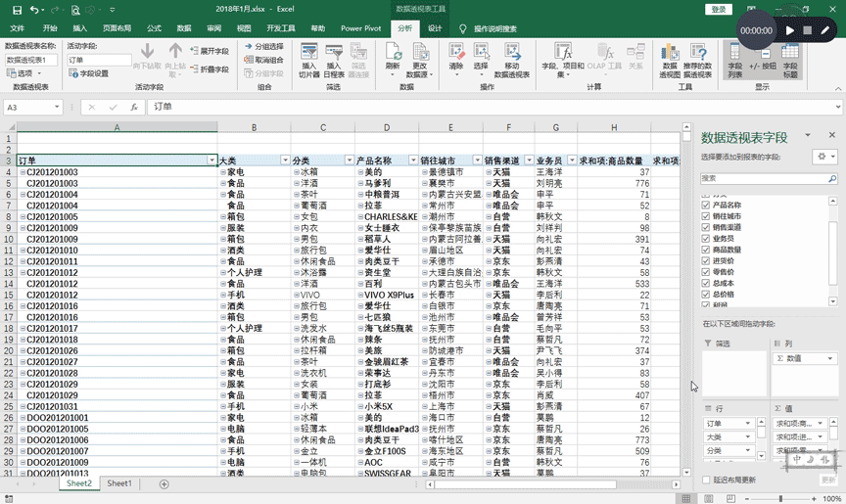Click the zoom slider on status bar

pos(780,499)
